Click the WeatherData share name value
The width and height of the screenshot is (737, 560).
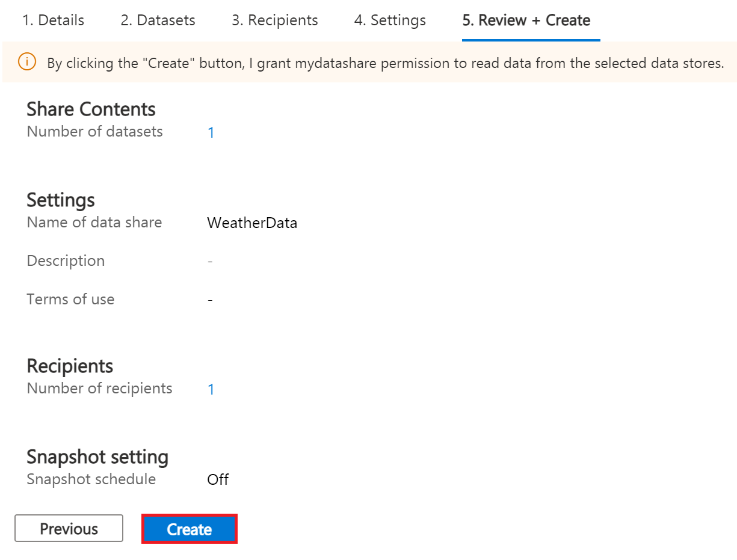click(x=252, y=223)
